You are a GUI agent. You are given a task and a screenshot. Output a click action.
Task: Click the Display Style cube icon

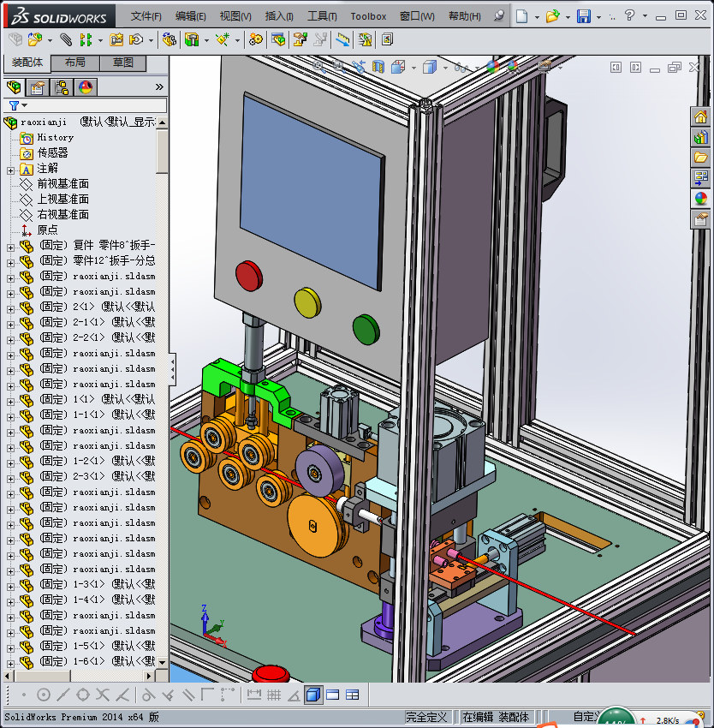(430, 68)
